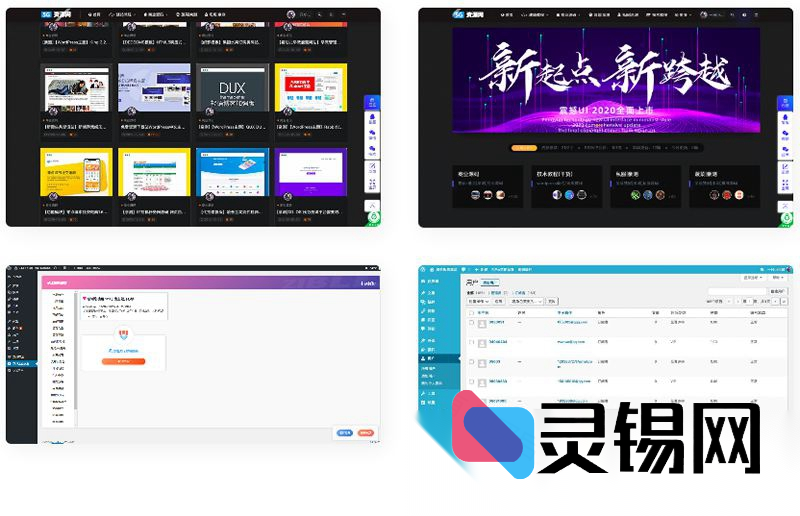Viewport: 800px width, 516px height.
Task: Click the green round icon in the theme-list window
Action: pyautogui.click(x=373, y=218)
